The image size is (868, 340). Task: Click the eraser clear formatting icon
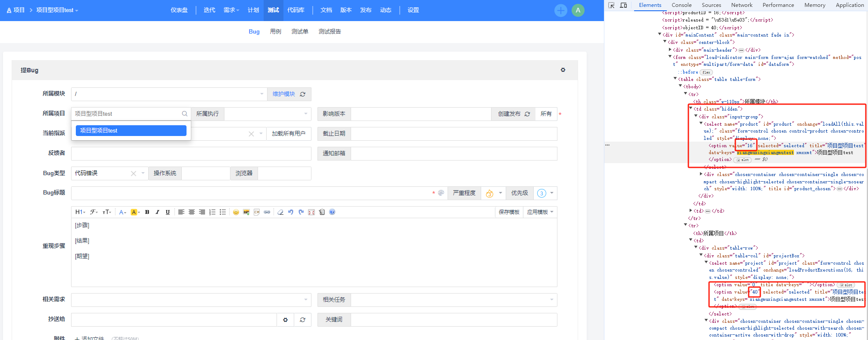click(280, 212)
